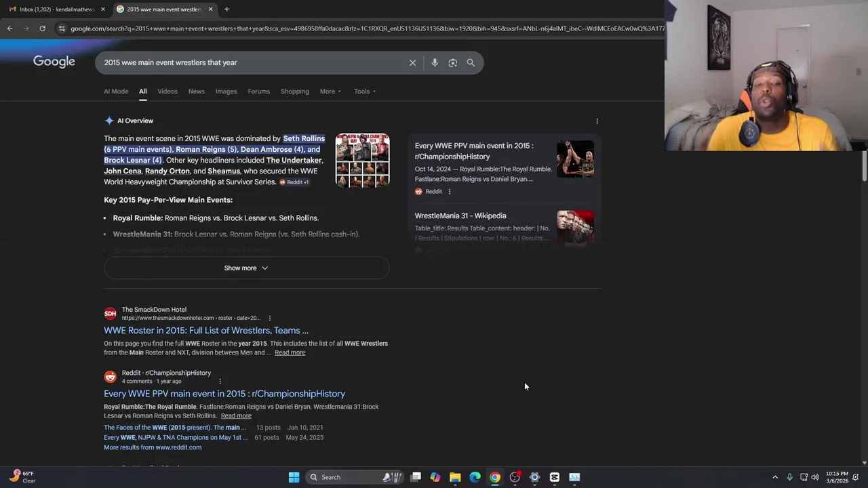Open the Tools dropdown
Image resolution: width=868 pixels, height=488 pixels.
[365, 91]
